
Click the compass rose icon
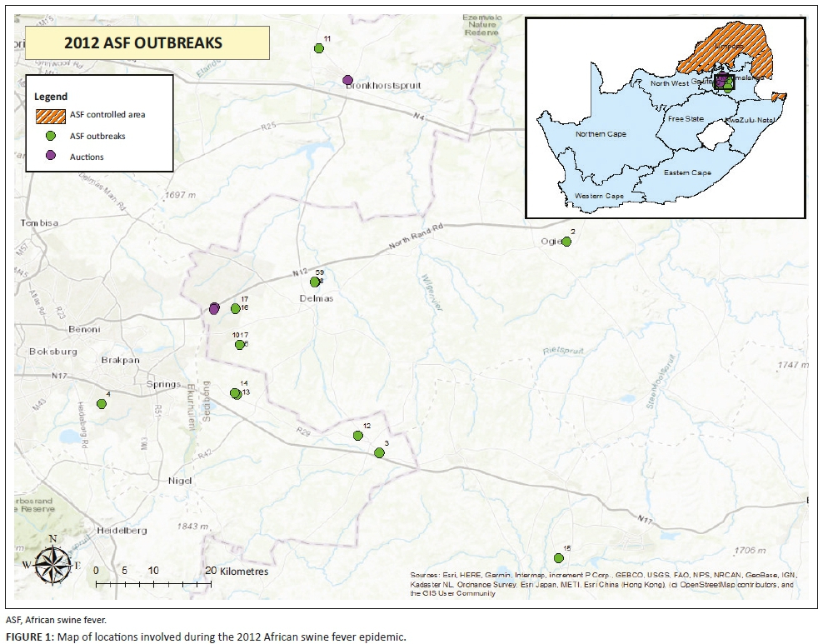click(x=52, y=565)
